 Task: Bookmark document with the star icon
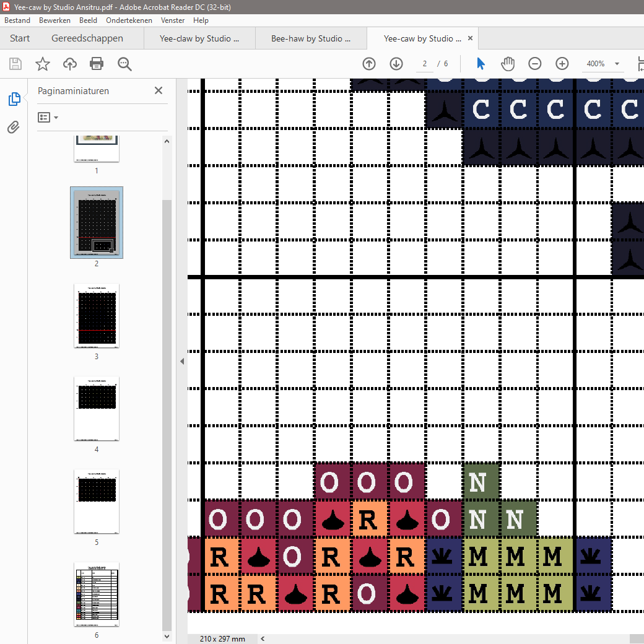42,64
